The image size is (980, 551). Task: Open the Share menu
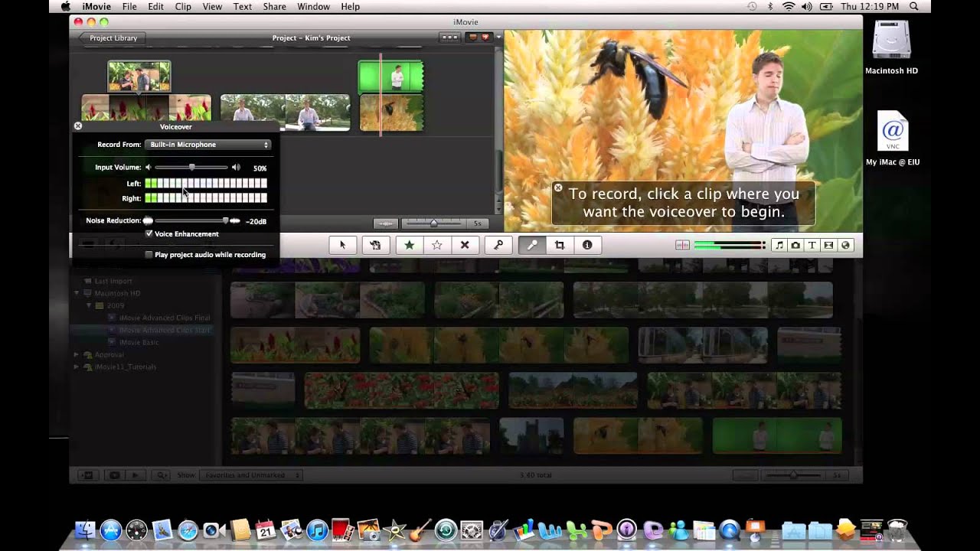pos(274,6)
